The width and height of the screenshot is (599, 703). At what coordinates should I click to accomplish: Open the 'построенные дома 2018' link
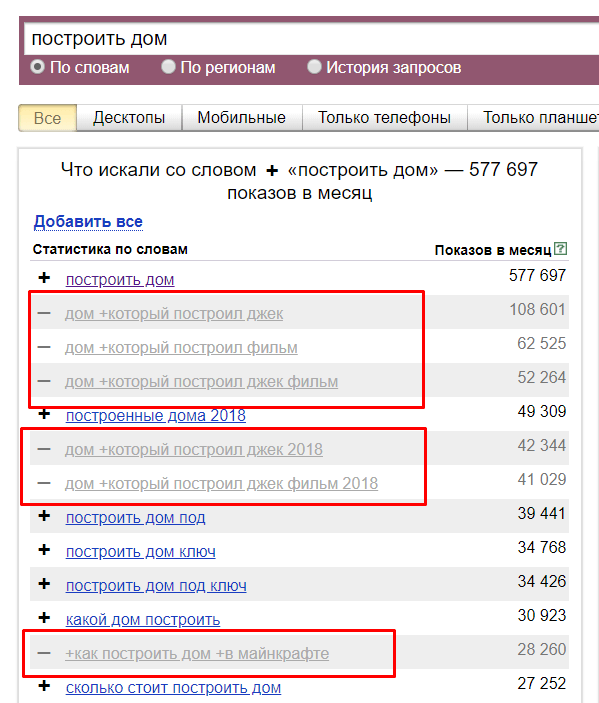tap(156, 416)
